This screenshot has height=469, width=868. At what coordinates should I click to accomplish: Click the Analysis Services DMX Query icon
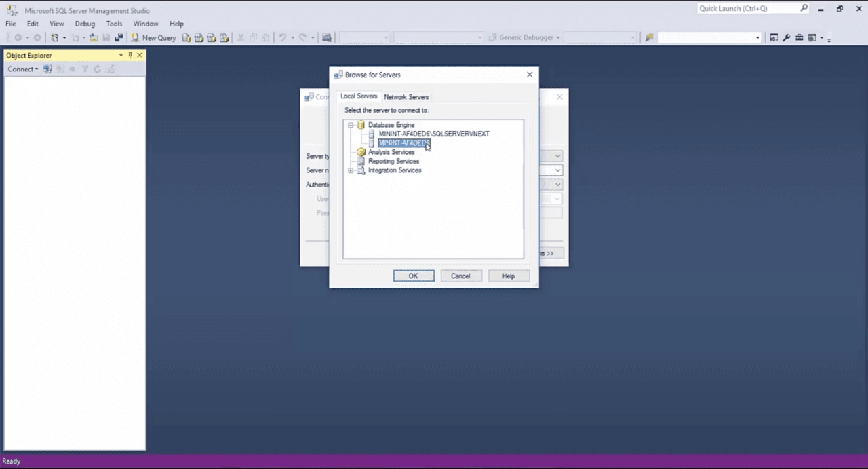pyautogui.click(x=212, y=38)
